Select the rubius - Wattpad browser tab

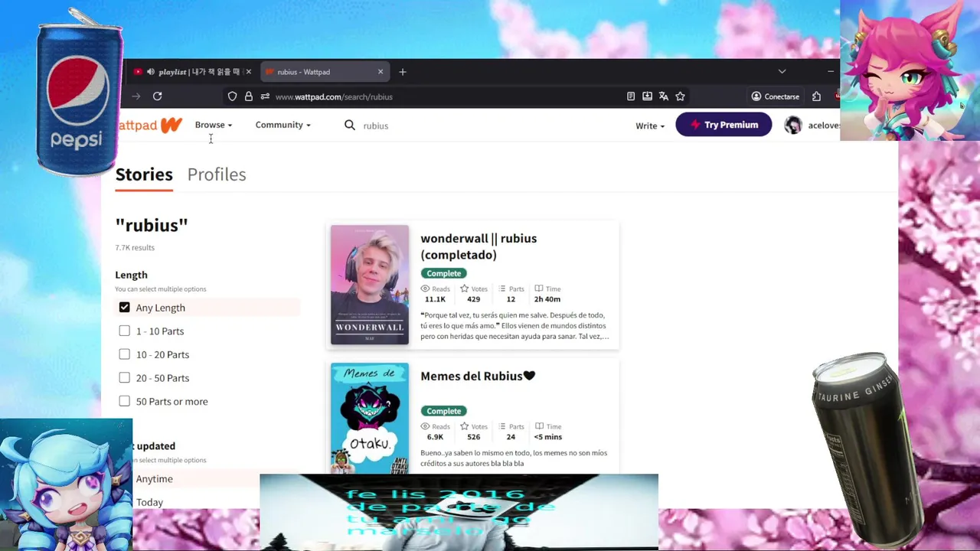325,72
